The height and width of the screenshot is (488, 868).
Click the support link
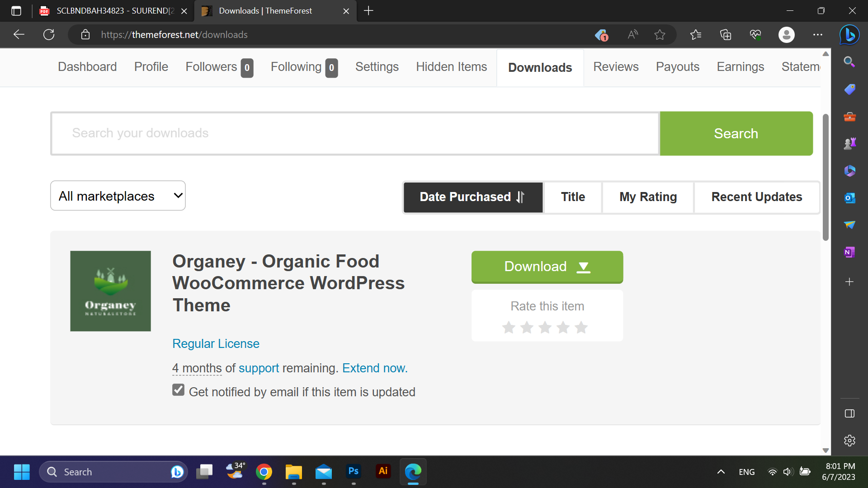[x=259, y=368]
